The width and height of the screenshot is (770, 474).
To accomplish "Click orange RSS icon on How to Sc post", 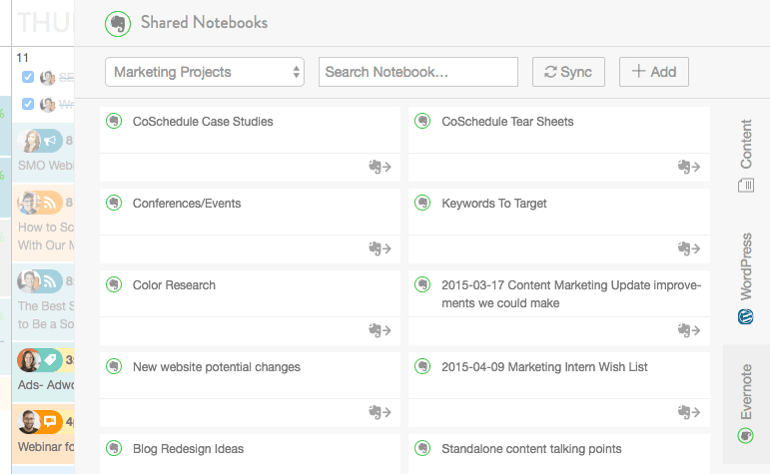I will (50, 203).
